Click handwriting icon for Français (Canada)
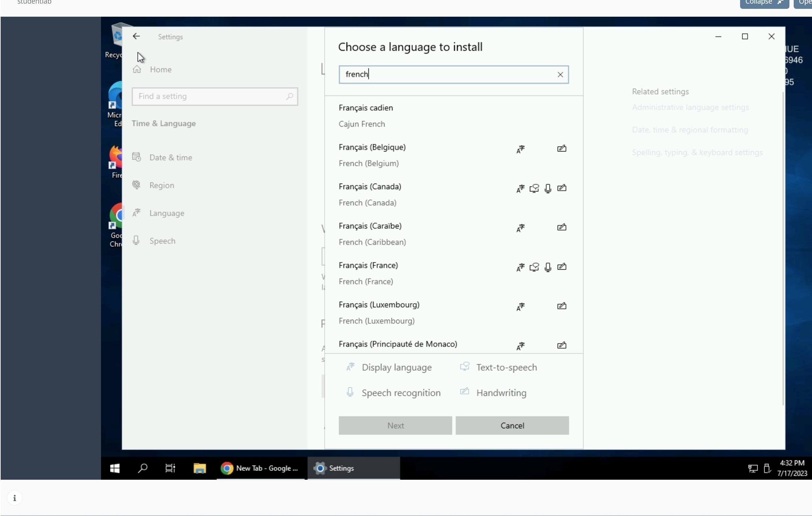Screen dimensions: 812x516 [562, 188]
